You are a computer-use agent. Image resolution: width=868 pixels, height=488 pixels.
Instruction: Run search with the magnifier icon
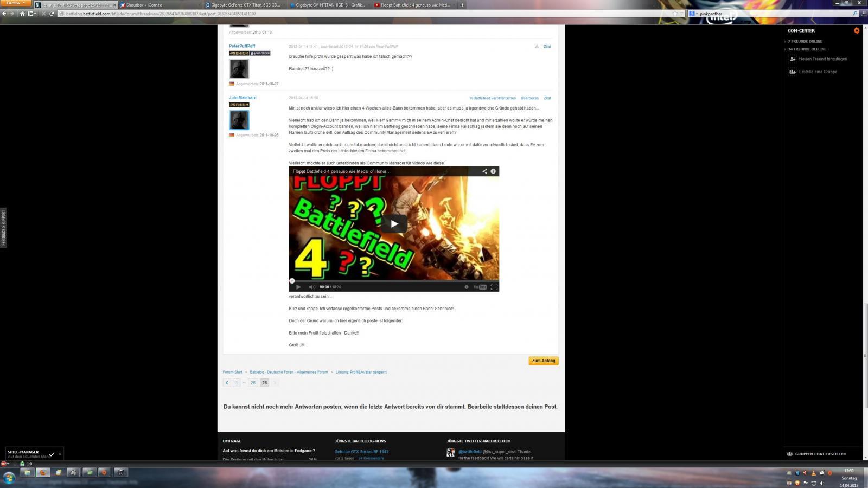[x=856, y=14]
